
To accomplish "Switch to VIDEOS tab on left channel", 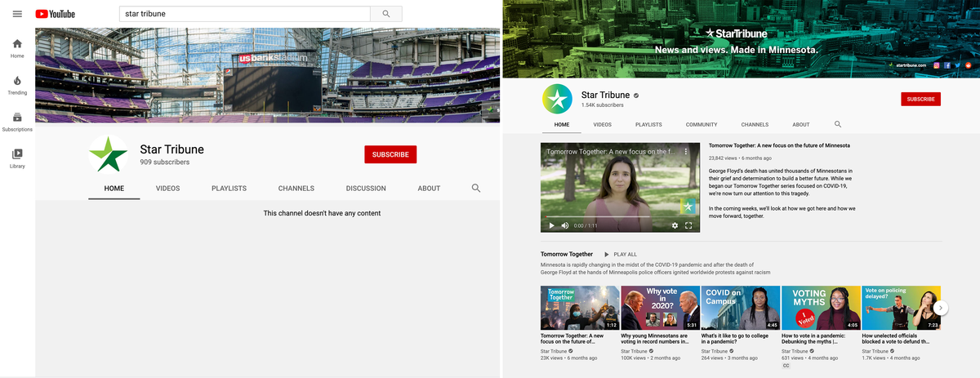I will pos(168,188).
